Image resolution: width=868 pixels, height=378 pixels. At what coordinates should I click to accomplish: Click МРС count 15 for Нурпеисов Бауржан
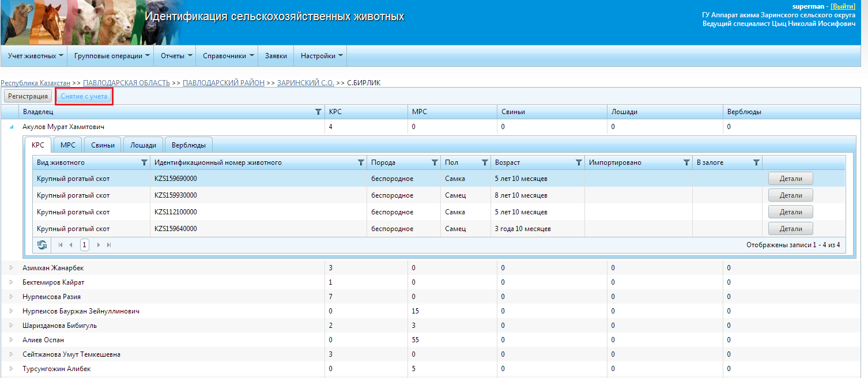tap(416, 311)
